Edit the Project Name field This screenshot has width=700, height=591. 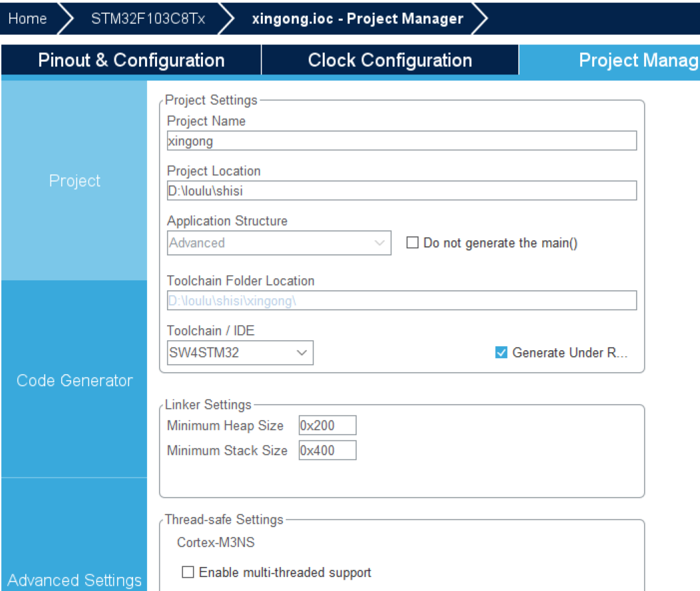[x=402, y=140]
